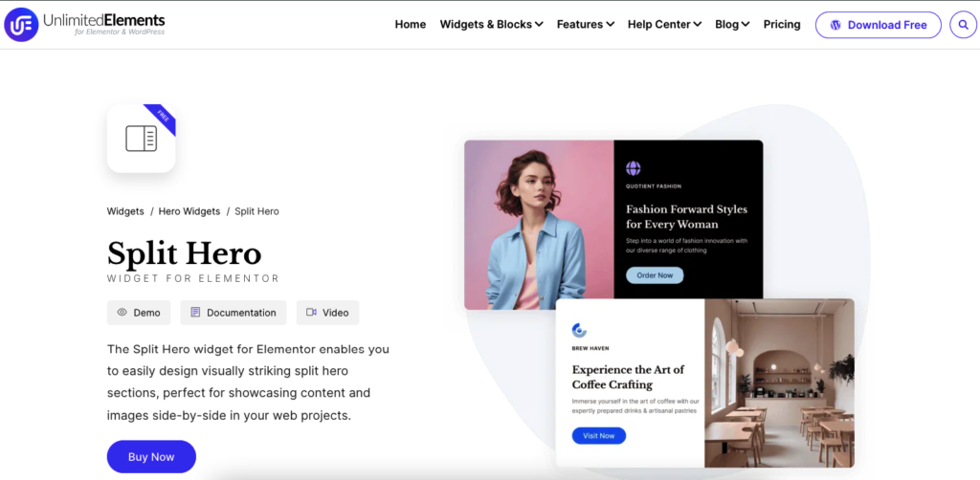The width and height of the screenshot is (980, 480).
Task: Click the Fashion Forward Styles heading
Action: coord(687,217)
